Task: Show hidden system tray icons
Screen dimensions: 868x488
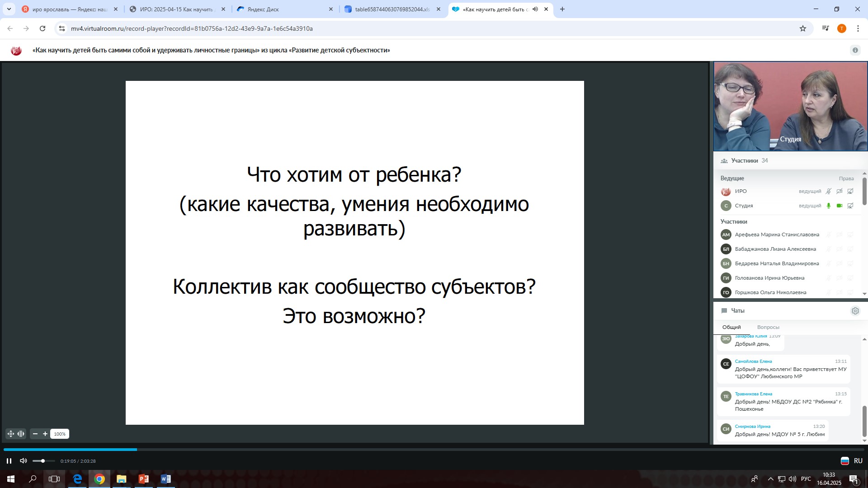Action: tap(770, 479)
